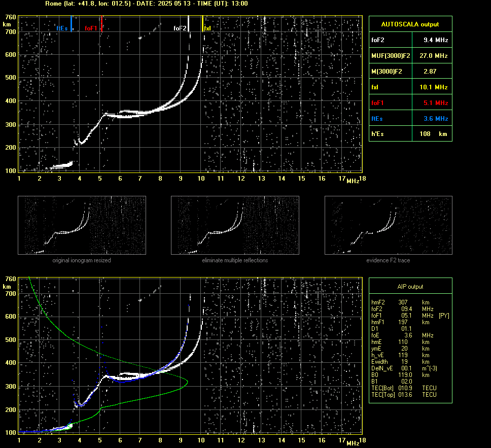Select the blue ftEs value 3.6 MHz
Image resolution: width=491 pixels, height=448 pixels.
pos(436,118)
